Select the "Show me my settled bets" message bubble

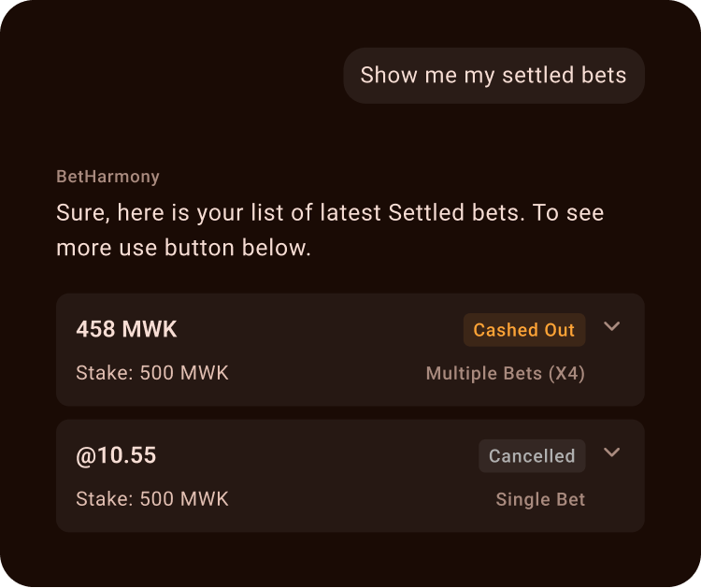click(x=494, y=76)
